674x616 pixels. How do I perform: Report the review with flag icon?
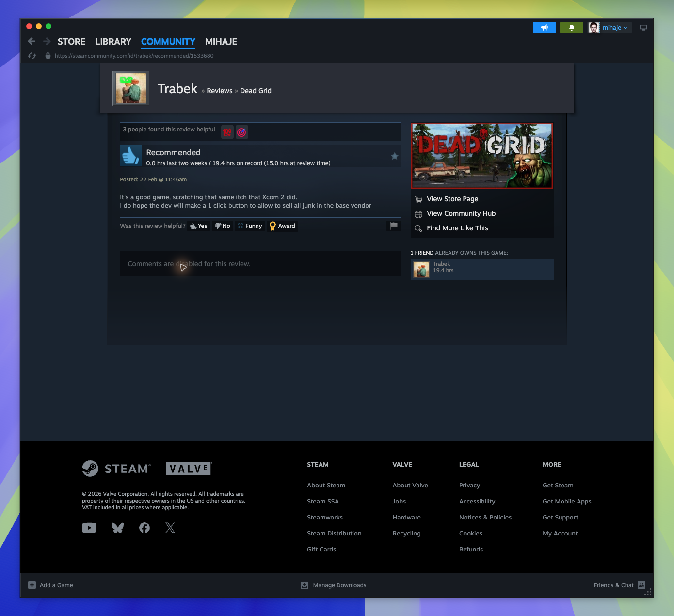pyautogui.click(x=394, y=226)
